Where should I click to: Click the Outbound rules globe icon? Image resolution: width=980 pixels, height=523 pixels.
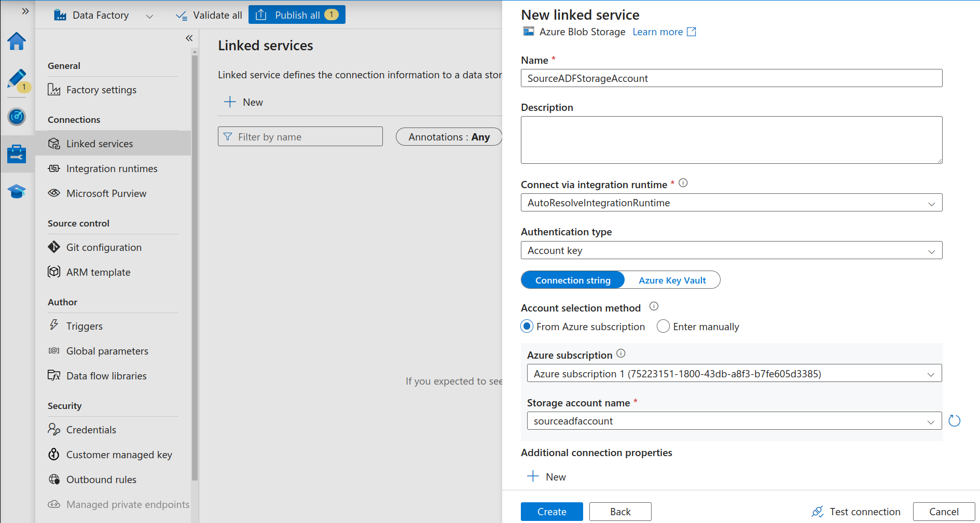point(54,479)
